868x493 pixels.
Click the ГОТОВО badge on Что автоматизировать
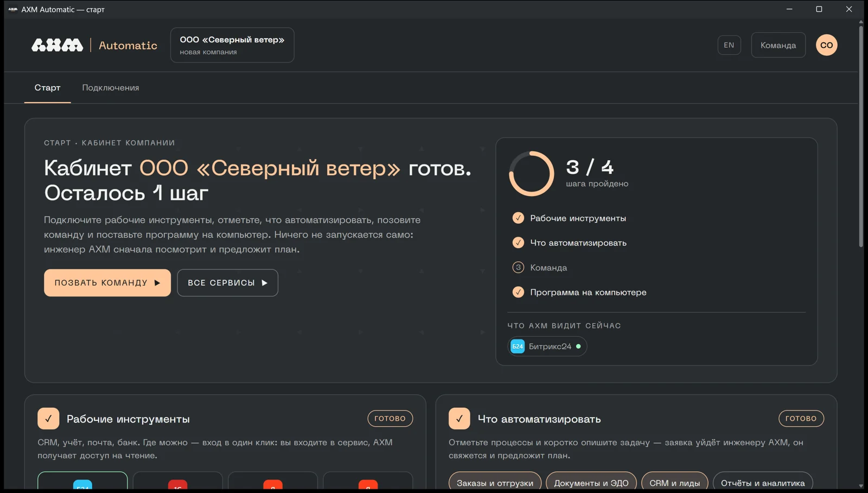[x=801, y=419]
